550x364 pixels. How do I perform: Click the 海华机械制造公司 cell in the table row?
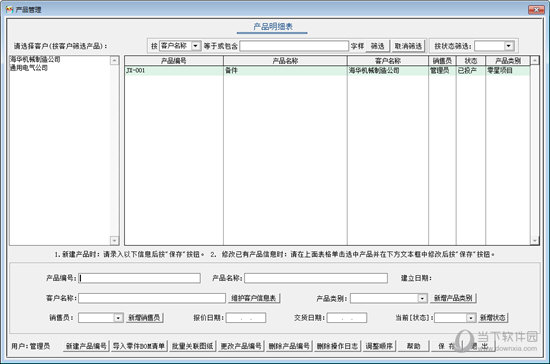tap(388, 70)
